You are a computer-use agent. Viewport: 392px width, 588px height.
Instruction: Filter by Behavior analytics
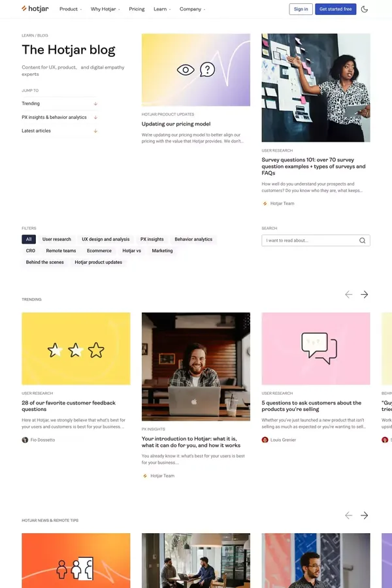[193, 239]
